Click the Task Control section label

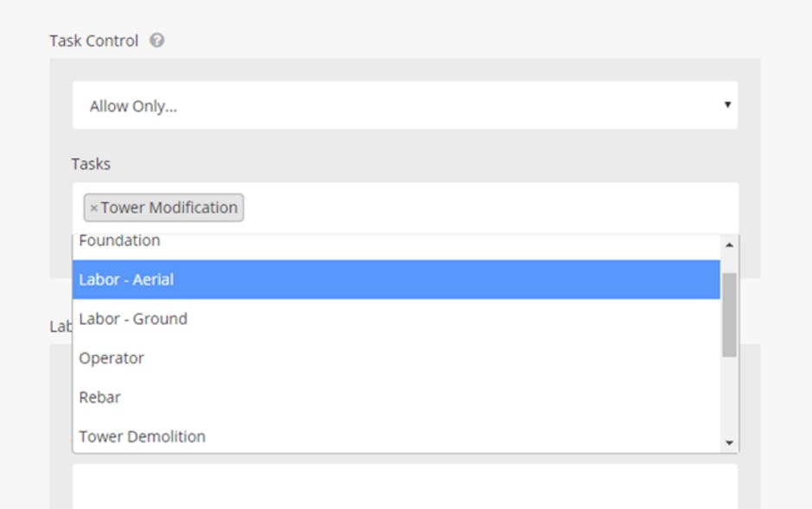(93, 41)
